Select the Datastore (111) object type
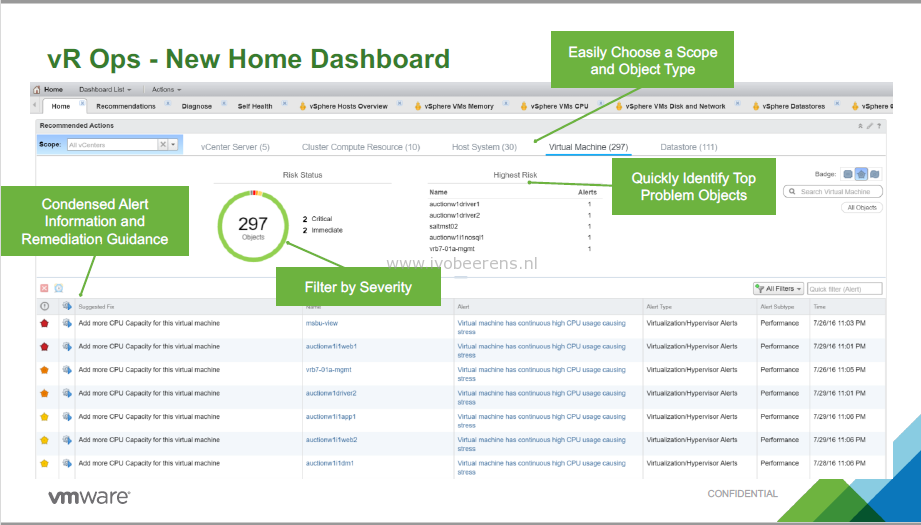Image resolution: width=921 pixels, height=525 pixels. tap(688, 147)
